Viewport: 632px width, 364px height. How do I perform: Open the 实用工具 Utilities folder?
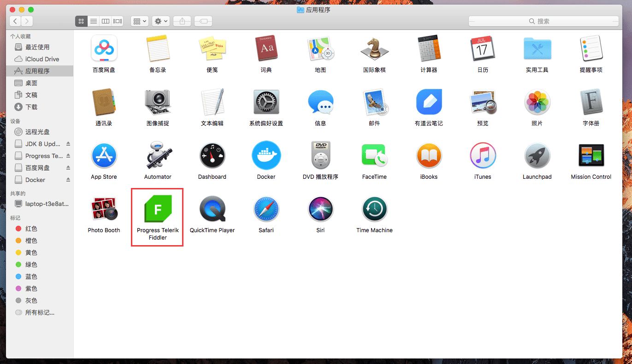537,48
